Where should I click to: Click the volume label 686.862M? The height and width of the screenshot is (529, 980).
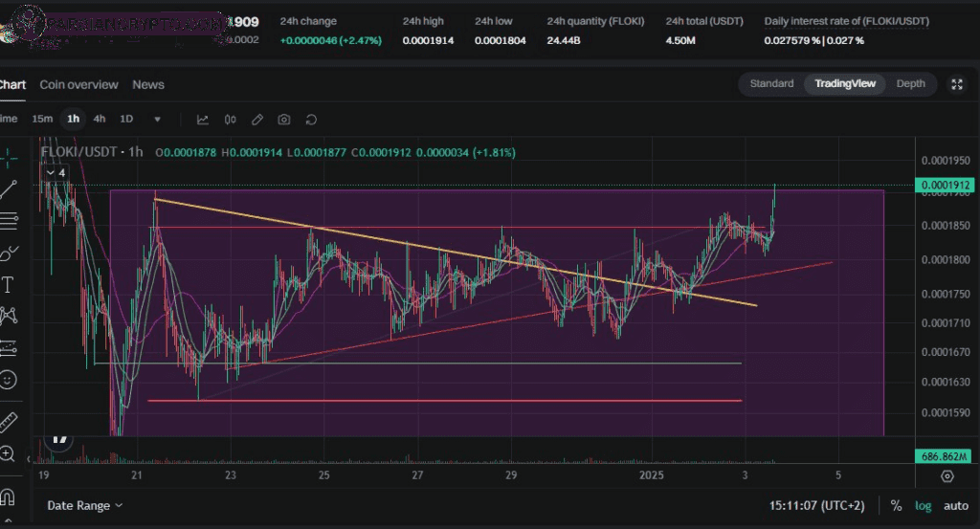click(x=944, y=456)
